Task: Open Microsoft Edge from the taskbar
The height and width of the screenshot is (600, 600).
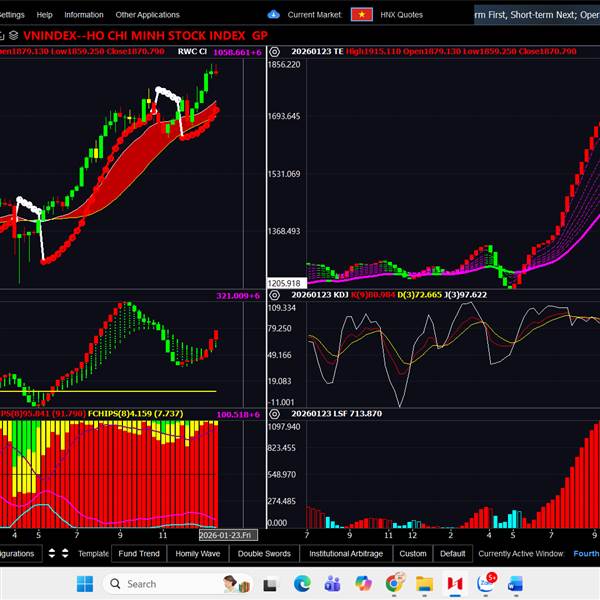Action: [303, 583]
